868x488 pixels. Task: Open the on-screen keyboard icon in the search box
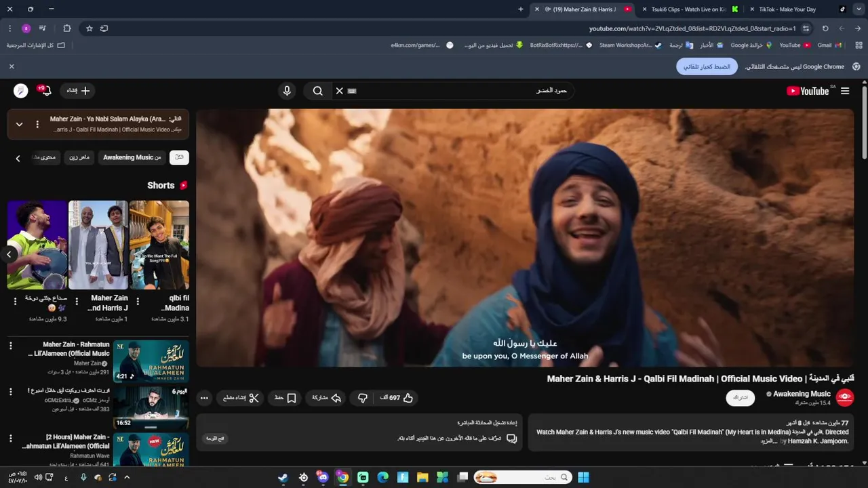click(x=352, y=91)
